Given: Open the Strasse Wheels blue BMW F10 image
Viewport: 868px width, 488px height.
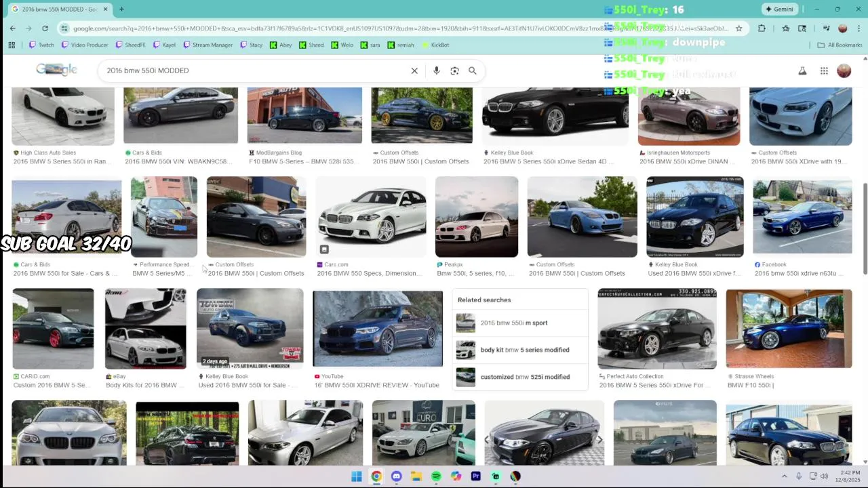Looking at the screenshot, I should tap(789, 329).
